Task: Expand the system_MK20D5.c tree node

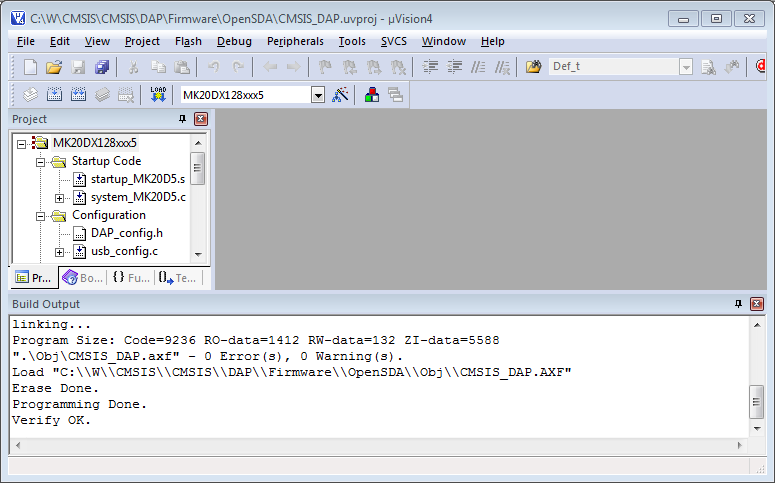Action: pyautogui.click(x=60, y=197)
